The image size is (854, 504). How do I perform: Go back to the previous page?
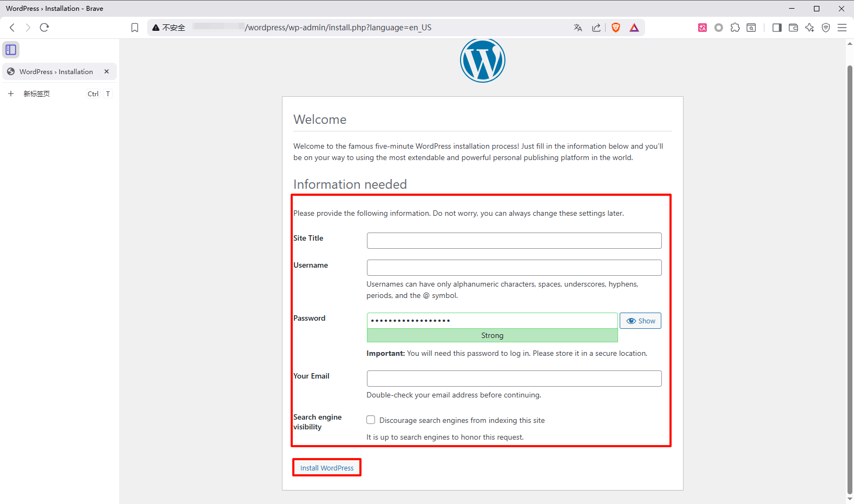[12, 28]
